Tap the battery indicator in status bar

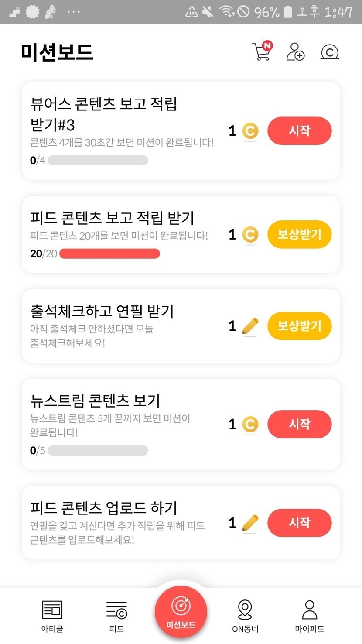(x=287, y=12)
